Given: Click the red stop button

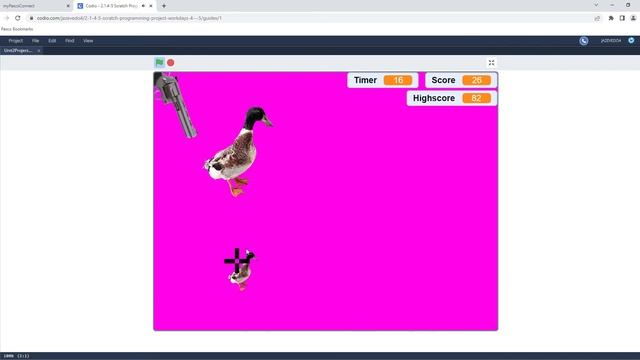Looking at the screenshot, I should click(x=171, y=62).
